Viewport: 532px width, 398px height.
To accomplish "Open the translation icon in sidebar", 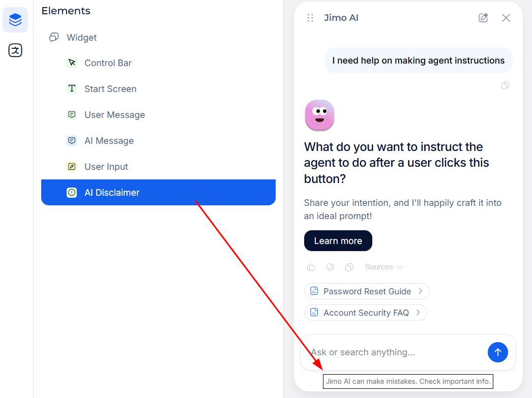I will 15,50.
